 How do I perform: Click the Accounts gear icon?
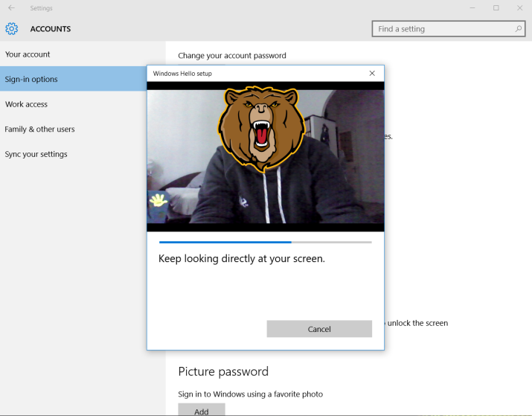click(x=11, y=29)
